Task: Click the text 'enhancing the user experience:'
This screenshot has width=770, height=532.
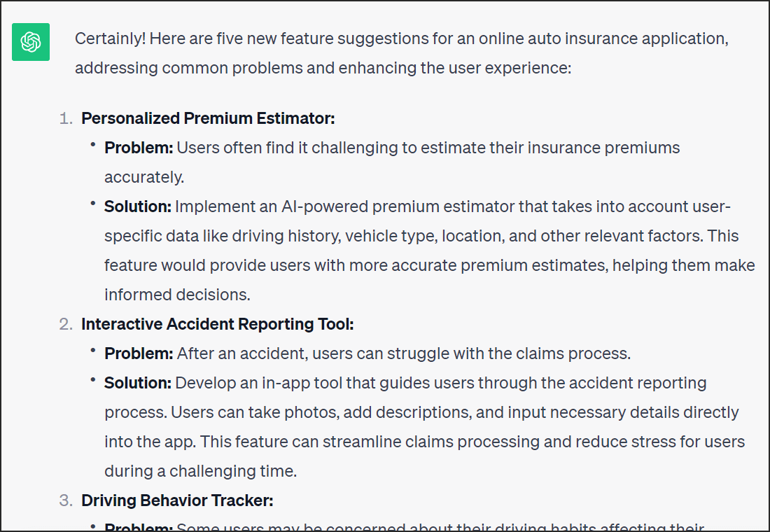Action: (455, 68)
